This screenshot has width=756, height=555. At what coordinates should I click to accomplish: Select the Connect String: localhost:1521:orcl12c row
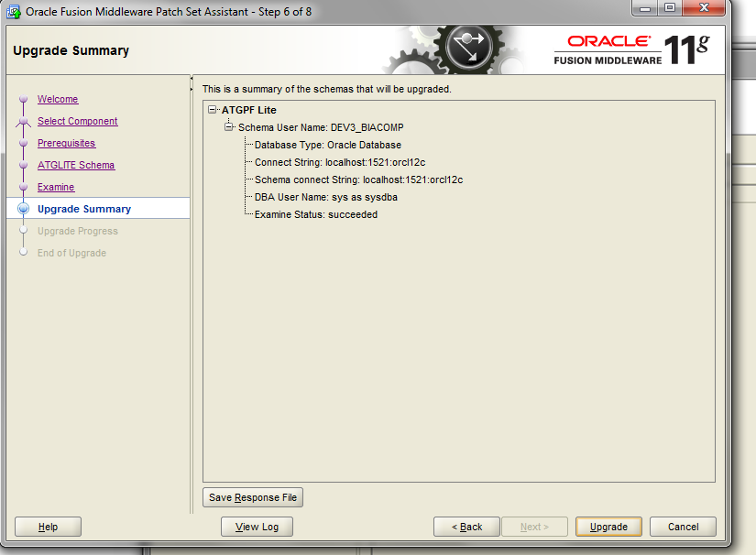[340, 162]
